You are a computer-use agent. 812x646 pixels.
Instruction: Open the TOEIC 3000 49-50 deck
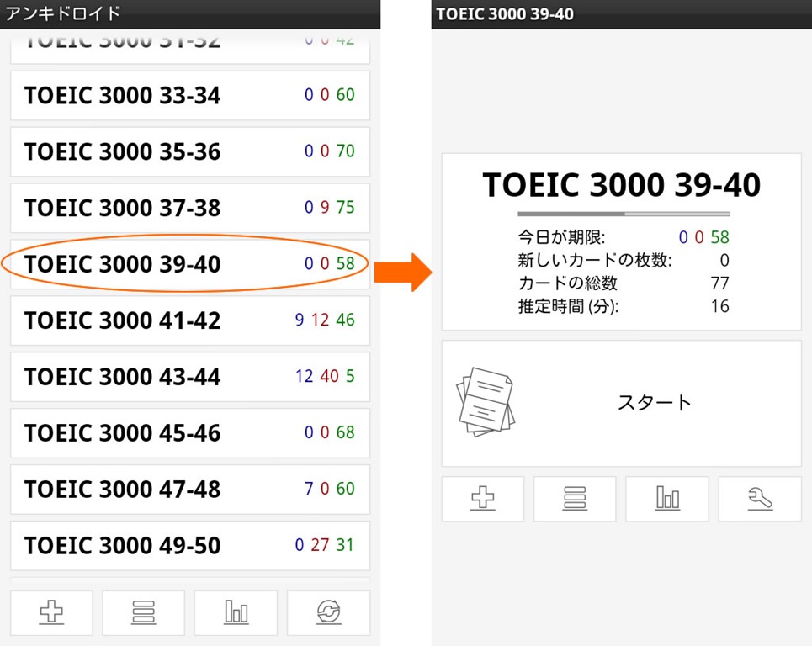[189, 545]
